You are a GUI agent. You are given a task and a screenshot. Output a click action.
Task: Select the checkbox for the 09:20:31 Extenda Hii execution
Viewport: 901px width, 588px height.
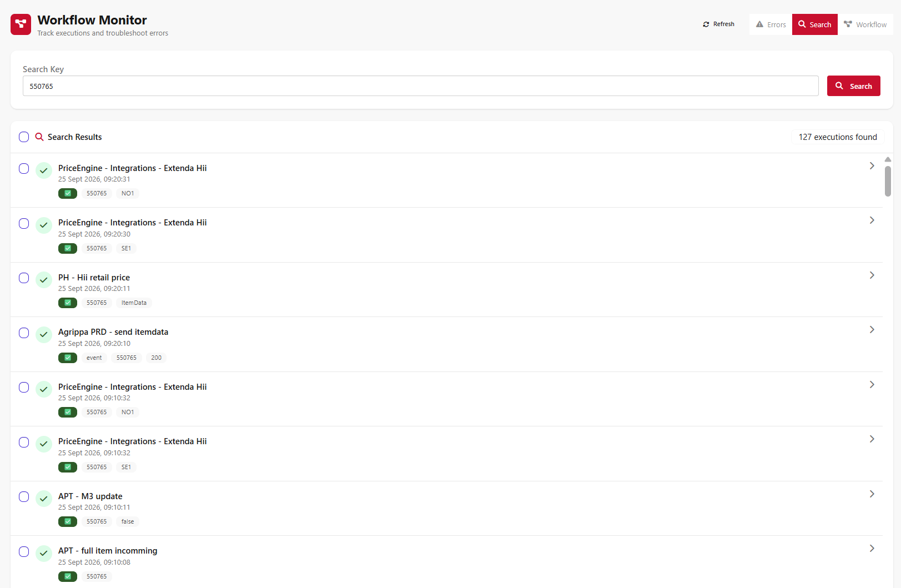pos(24,168)
